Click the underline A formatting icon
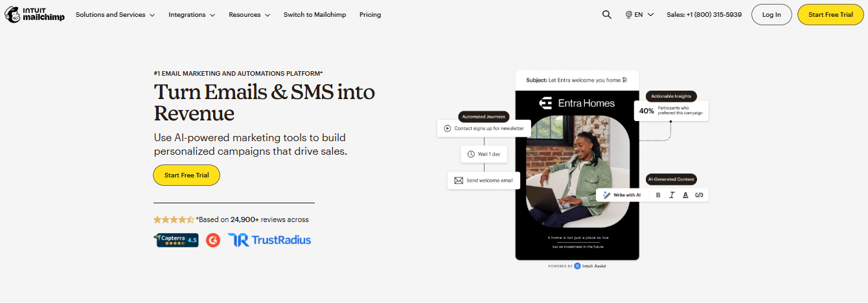 tap(685, 195)
